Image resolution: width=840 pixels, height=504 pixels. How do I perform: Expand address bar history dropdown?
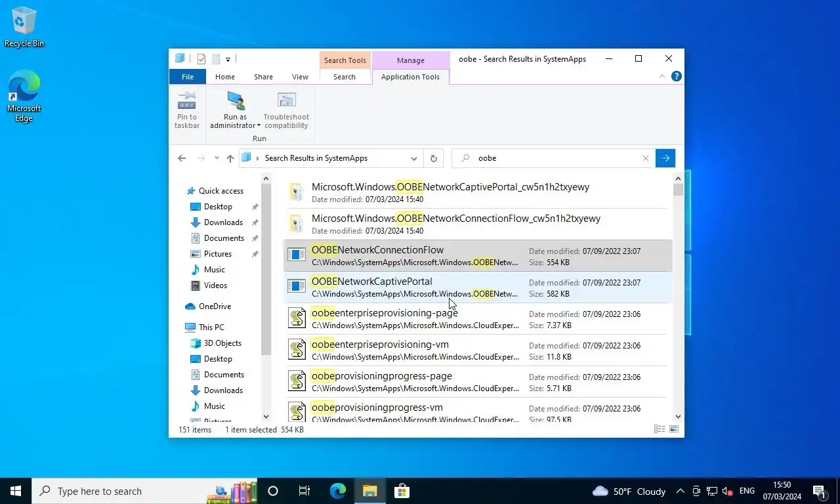[413, 158]
